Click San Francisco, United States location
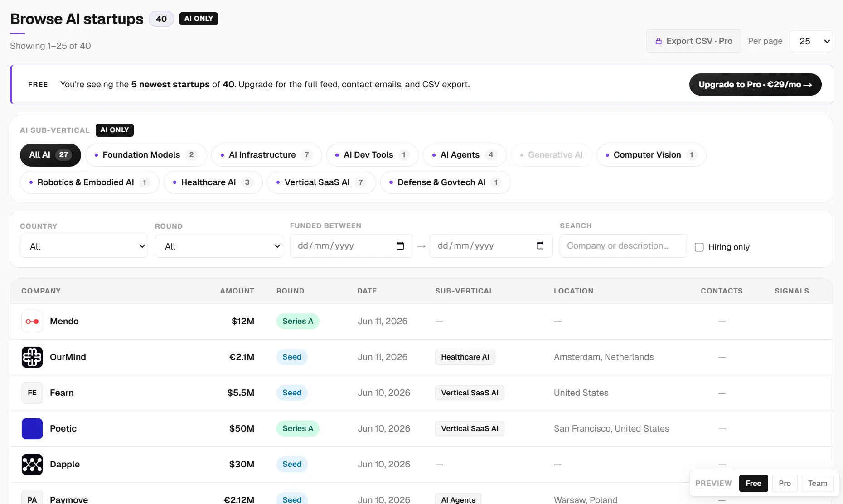The width and height of the screenshot is (843, 504). pos(611,429)
